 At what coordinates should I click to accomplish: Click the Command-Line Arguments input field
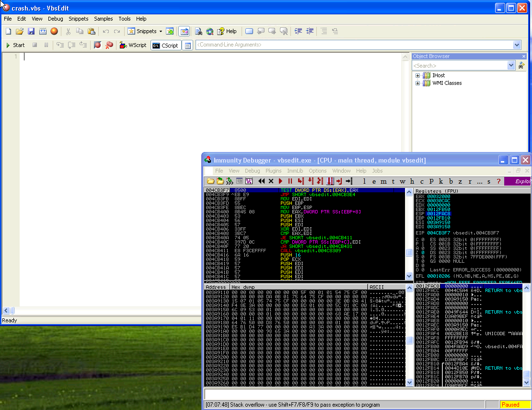(x=354, y=45)
